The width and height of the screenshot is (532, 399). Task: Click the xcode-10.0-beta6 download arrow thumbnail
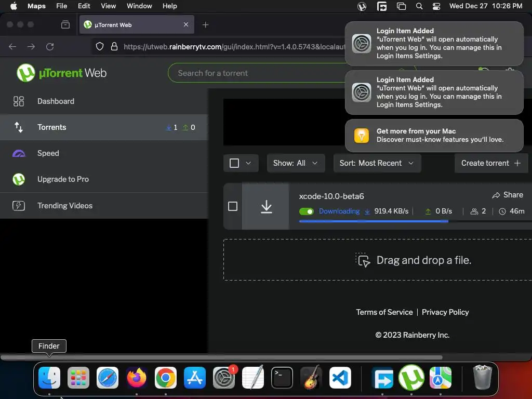[x=265, y=206]
